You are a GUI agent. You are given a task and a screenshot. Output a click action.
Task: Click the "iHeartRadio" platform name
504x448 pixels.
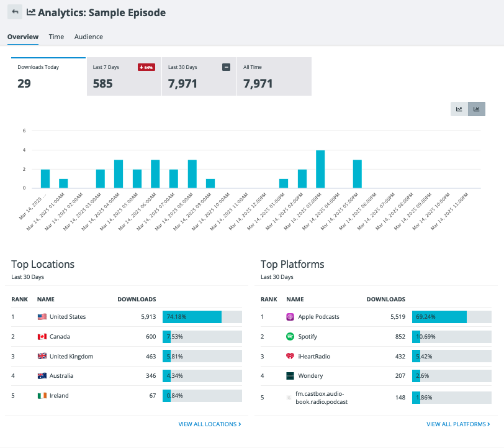point(314,356)
